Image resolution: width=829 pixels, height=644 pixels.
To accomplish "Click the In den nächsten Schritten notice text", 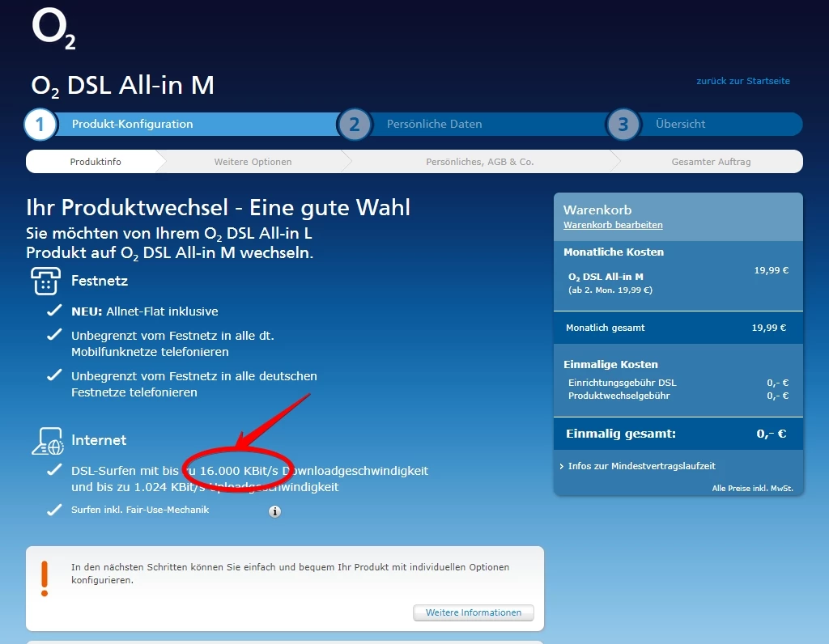I will click(290, 573).
